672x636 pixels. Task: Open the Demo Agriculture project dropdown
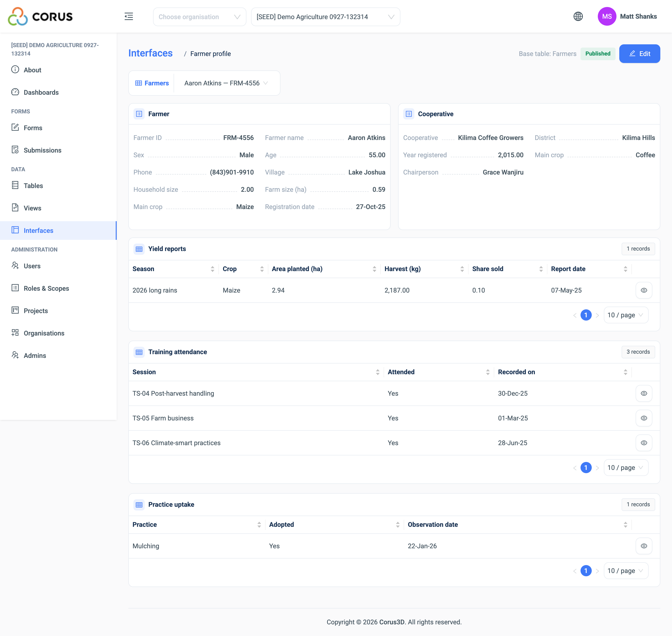(x=325, y=17)
